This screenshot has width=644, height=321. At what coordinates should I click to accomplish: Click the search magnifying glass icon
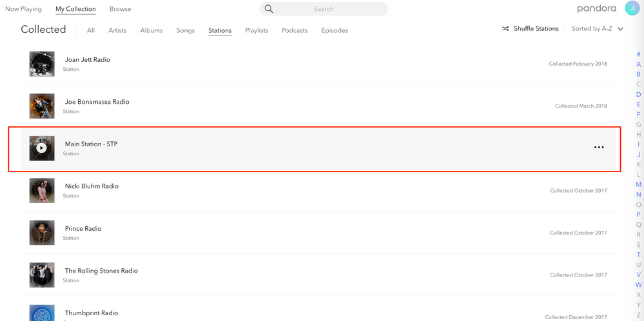click(269, 9)
